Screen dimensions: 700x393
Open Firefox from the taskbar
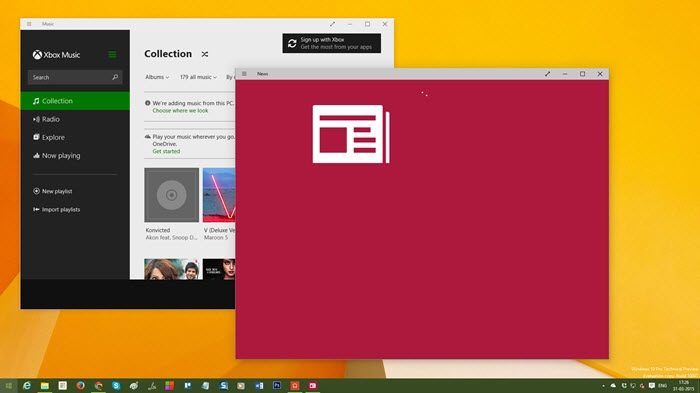coord(80,385)
